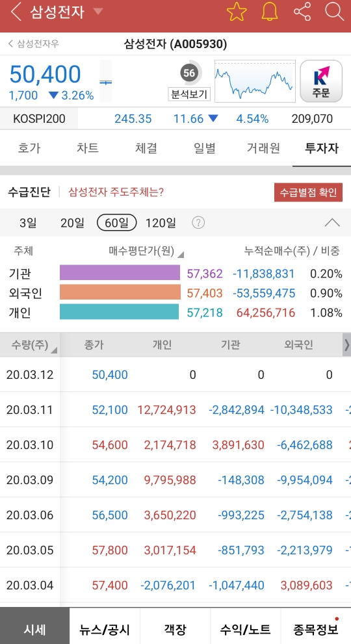
Task: Tap the orange 외국인 bar
Action: coord(120,292)
